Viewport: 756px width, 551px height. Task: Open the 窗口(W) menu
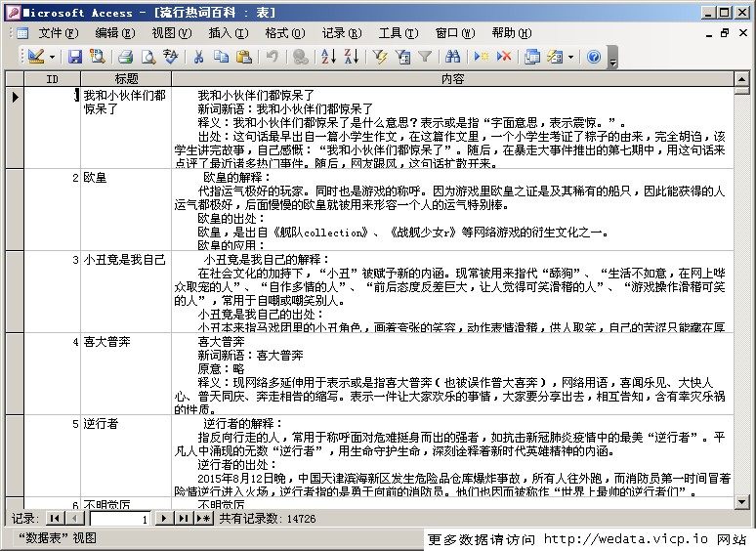454,33
